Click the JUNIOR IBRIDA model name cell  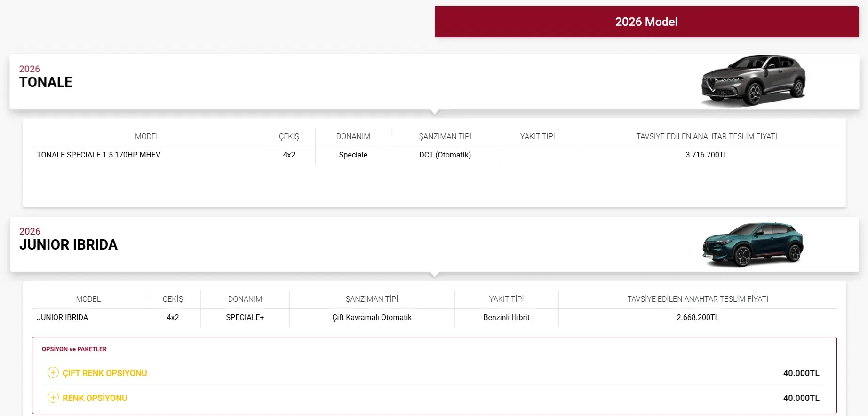click(x=63, y=317)
